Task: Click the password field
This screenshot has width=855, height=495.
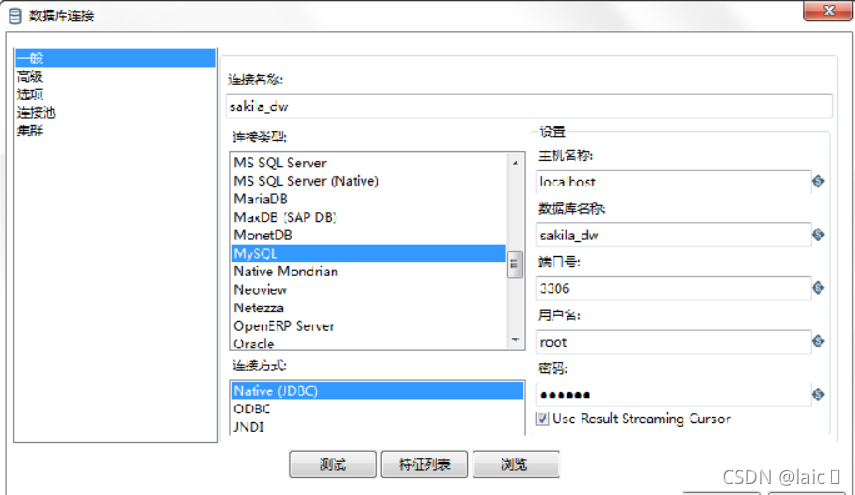Action: pos(673,394)
